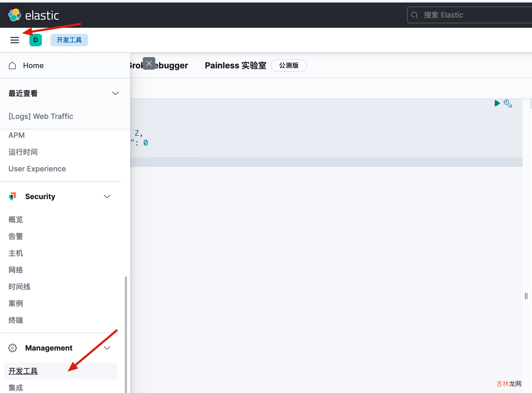Screen dimensions: 532x393
Task: Click the Elastic logo
Action: click(x=34, y=15)
